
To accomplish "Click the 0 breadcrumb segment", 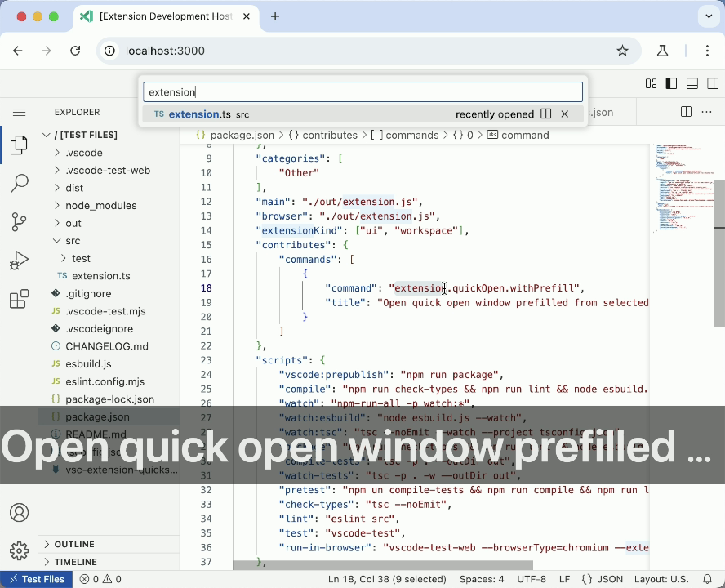I will (463, 135).
